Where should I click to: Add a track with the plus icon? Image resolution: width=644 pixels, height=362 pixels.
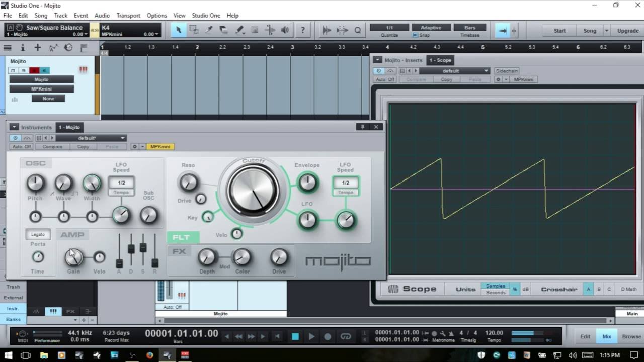tap(38, 48)
